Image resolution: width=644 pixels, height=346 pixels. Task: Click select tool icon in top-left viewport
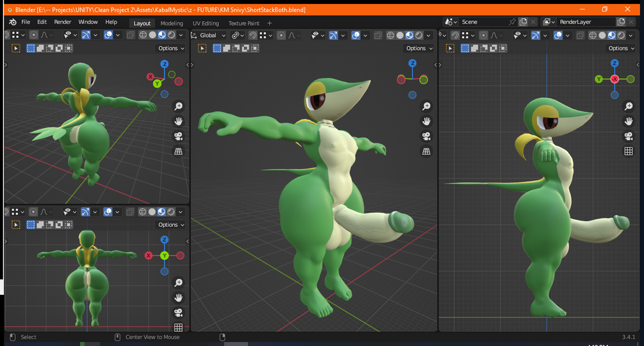coord(15,49)
